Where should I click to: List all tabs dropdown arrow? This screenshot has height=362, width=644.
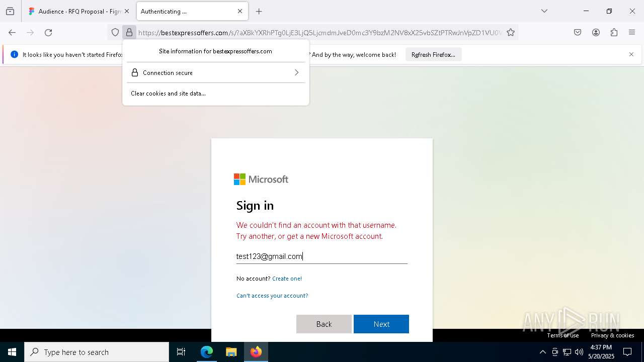544,11
